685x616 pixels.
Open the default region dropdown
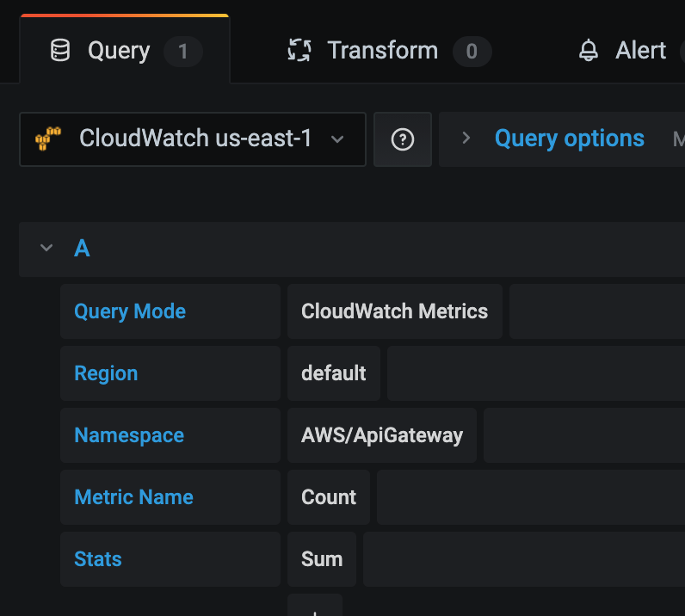click(334, 373)
